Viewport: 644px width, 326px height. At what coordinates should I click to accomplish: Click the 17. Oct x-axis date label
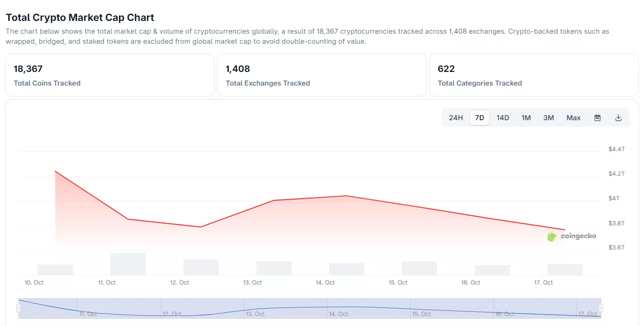pyautogui.click(x=543, y=283)
